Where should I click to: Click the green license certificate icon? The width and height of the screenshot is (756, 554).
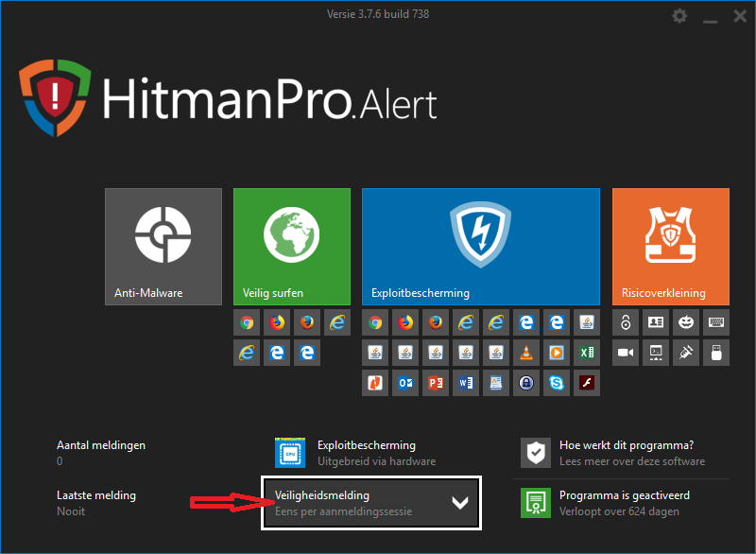(x=536, y=503)
